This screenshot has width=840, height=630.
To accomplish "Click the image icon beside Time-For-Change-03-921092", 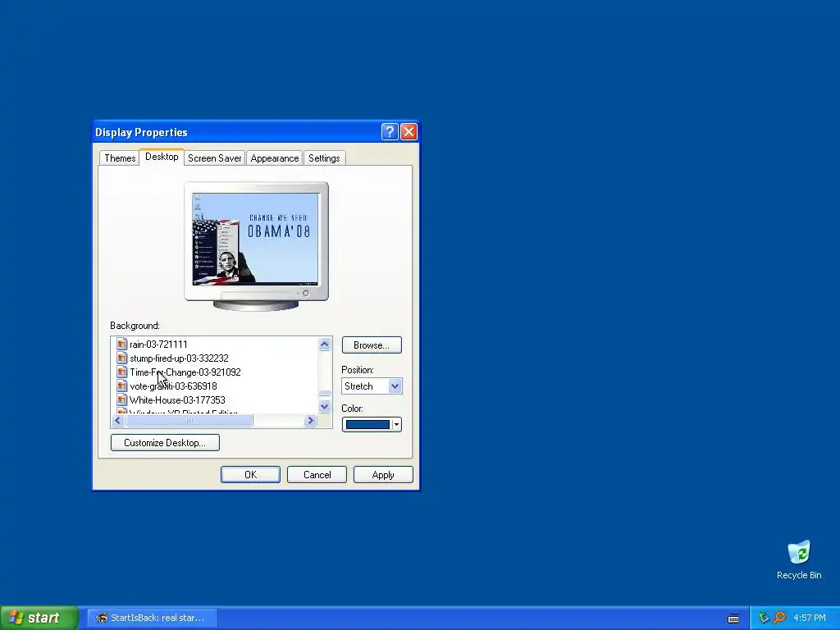I will click(x=121, y=372).
